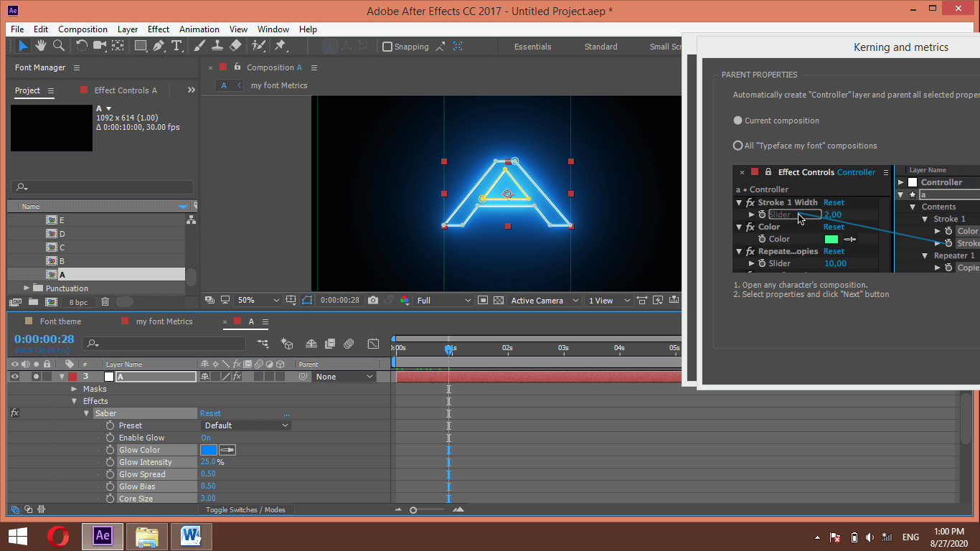This screenshot has width=980, height=551.
Task: Take a snapshot of the Composition viewer
Action: [372, 300]
